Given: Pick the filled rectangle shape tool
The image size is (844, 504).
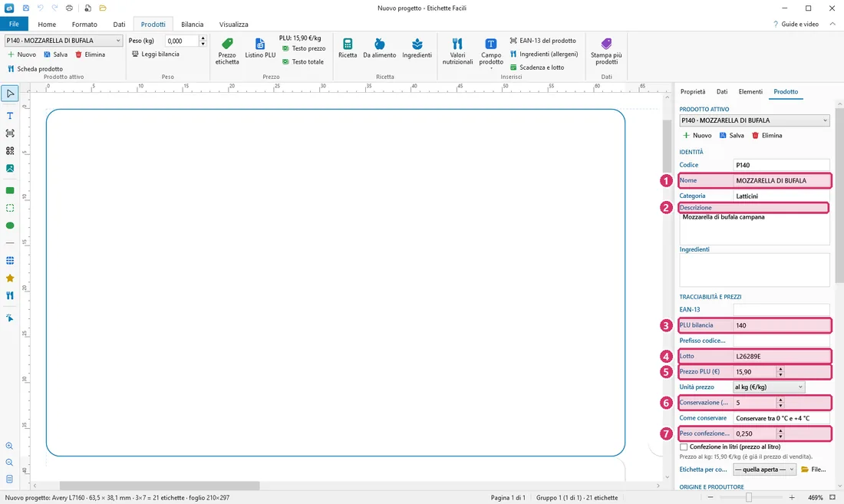Looking at the screenshot, I should (10, 190).
